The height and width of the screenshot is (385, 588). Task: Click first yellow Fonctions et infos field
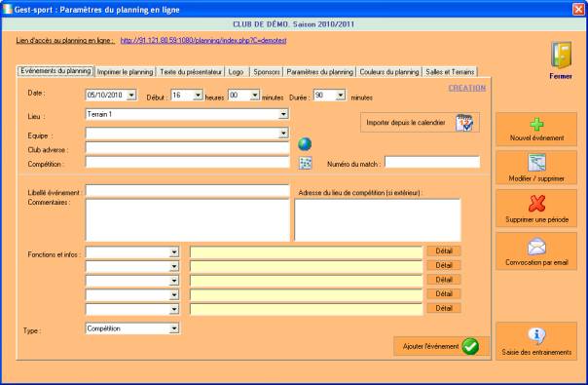tap(306, 252)
